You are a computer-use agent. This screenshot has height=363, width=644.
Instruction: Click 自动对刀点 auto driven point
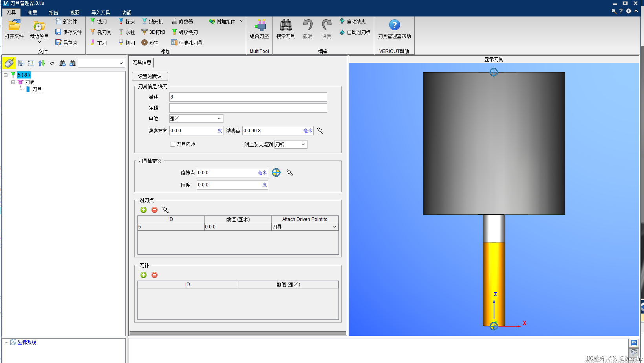tap(355, 32)
